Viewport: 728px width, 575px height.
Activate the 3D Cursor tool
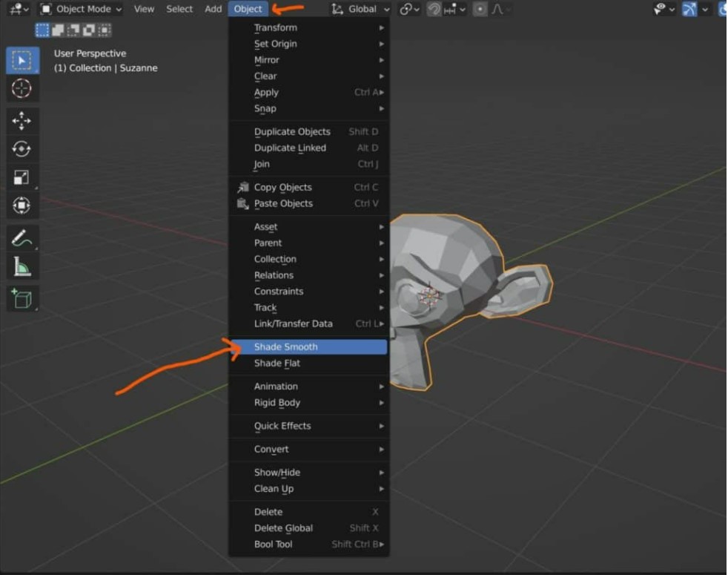[x=23, y=88]
